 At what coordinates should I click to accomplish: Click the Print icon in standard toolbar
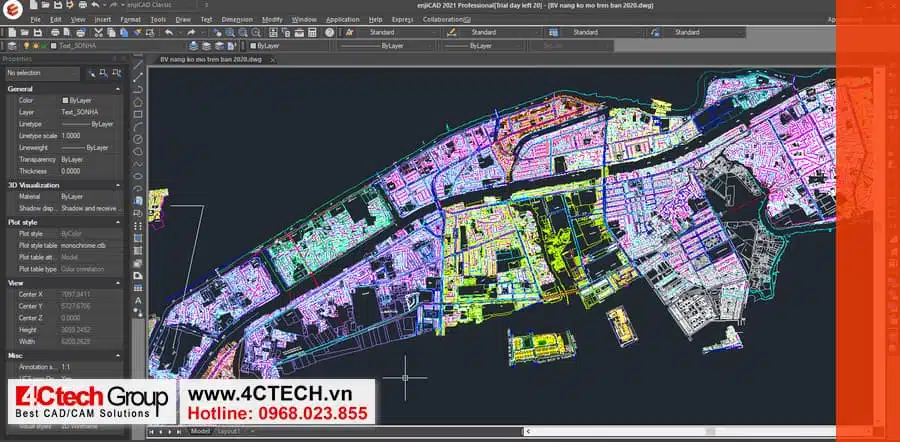(55, 33)
